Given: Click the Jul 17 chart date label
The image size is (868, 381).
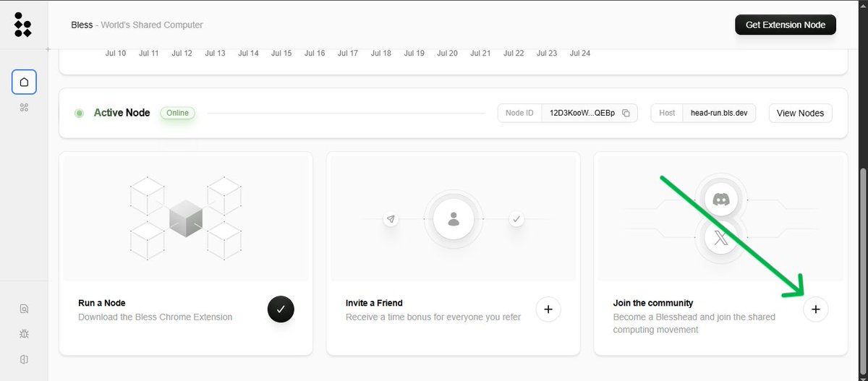Looking at the screenshot, I should click(x=348, y=53).
